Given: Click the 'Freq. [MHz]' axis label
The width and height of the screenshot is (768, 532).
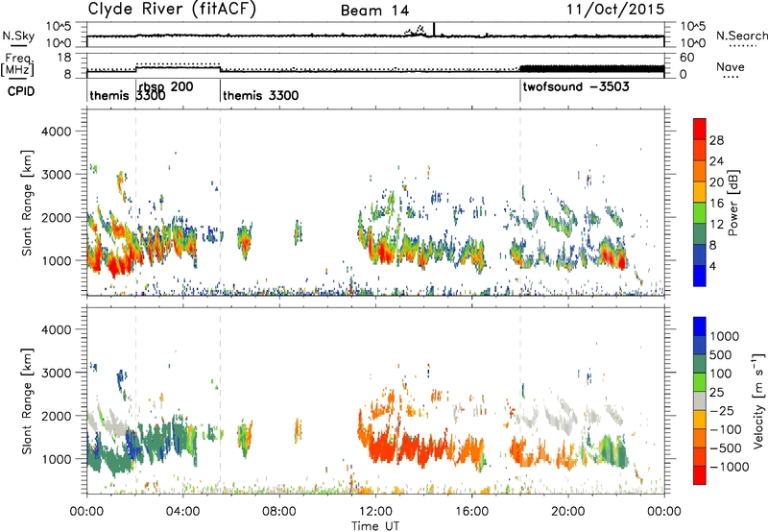Looking at the screenshot, I should tap(17, 65).
